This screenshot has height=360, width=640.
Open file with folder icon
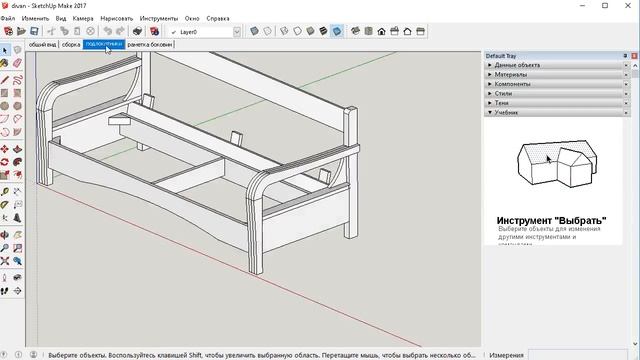coord(21,31)
